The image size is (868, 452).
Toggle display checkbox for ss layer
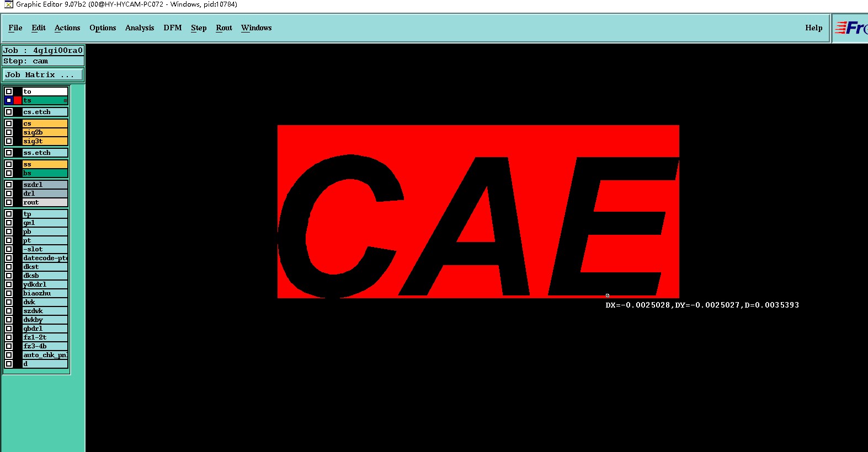coord(9,164)
